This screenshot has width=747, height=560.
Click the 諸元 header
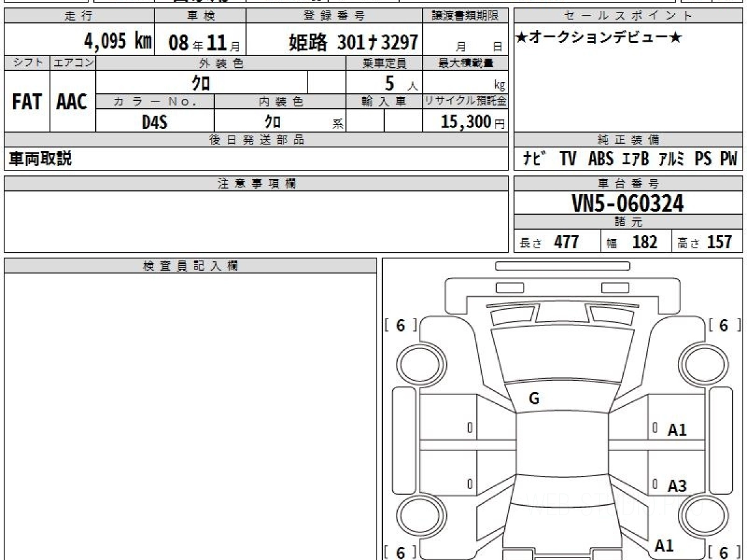[629, 223]
